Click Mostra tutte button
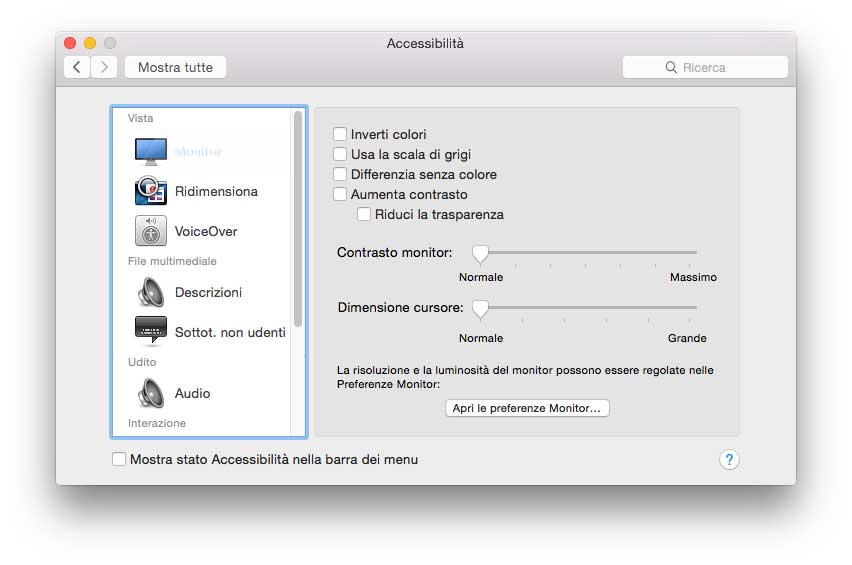The image size is (852, 565). point(176,67)
